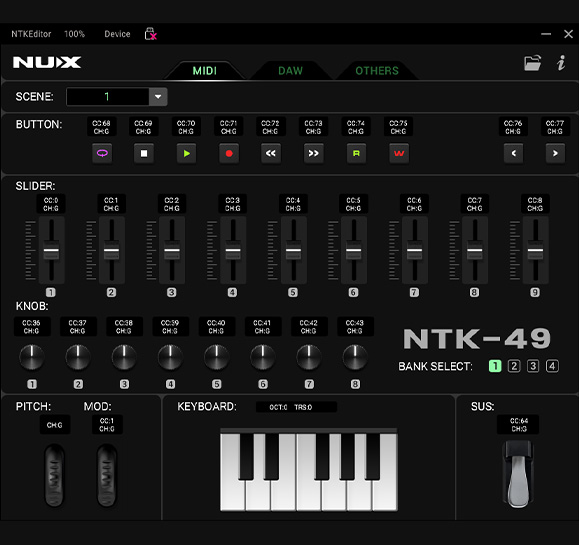Click the CC:64 sustain assignment label
The height and width of the screenshot is (545, 579).
pyautogui.click(x=518, y=425)
